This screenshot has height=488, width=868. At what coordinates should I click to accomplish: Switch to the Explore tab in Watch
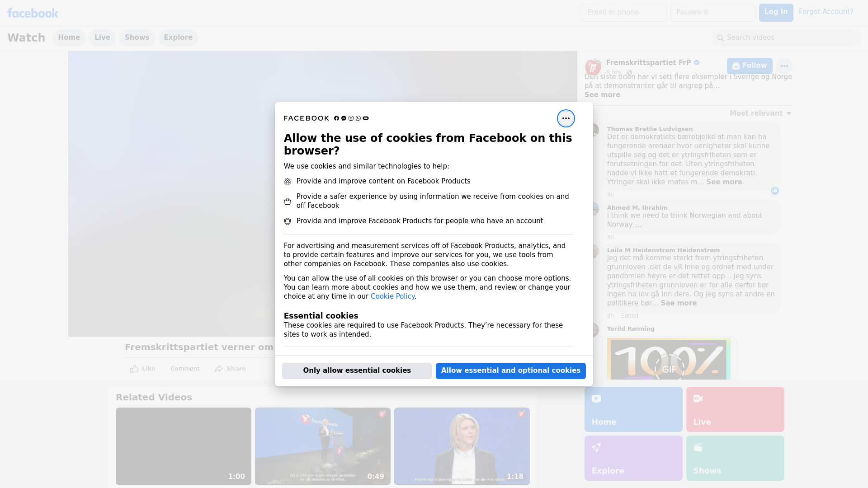pos(178,38)
